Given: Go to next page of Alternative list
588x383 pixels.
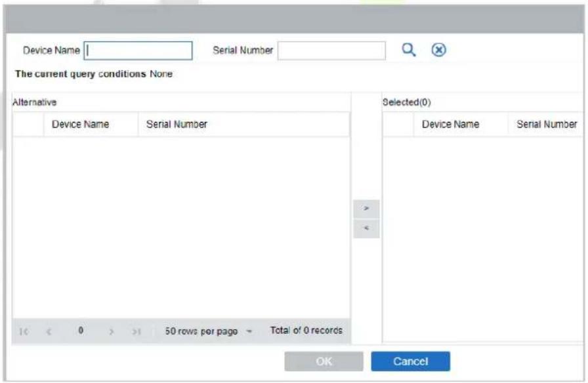Looking at the screenshot, I should (x=112, y=331).
